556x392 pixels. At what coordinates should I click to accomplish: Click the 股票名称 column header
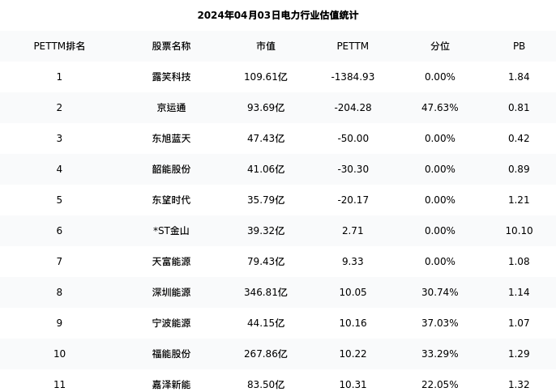171,46
